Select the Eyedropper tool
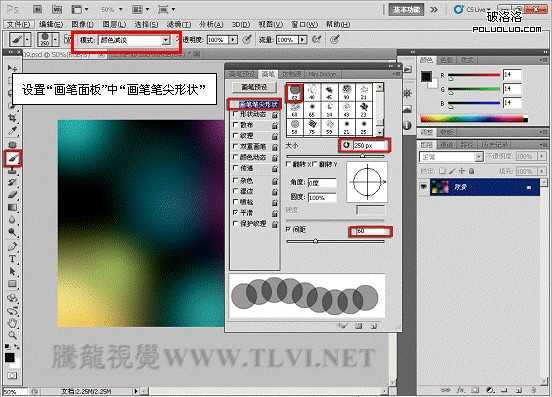 [x=13, y=131]
